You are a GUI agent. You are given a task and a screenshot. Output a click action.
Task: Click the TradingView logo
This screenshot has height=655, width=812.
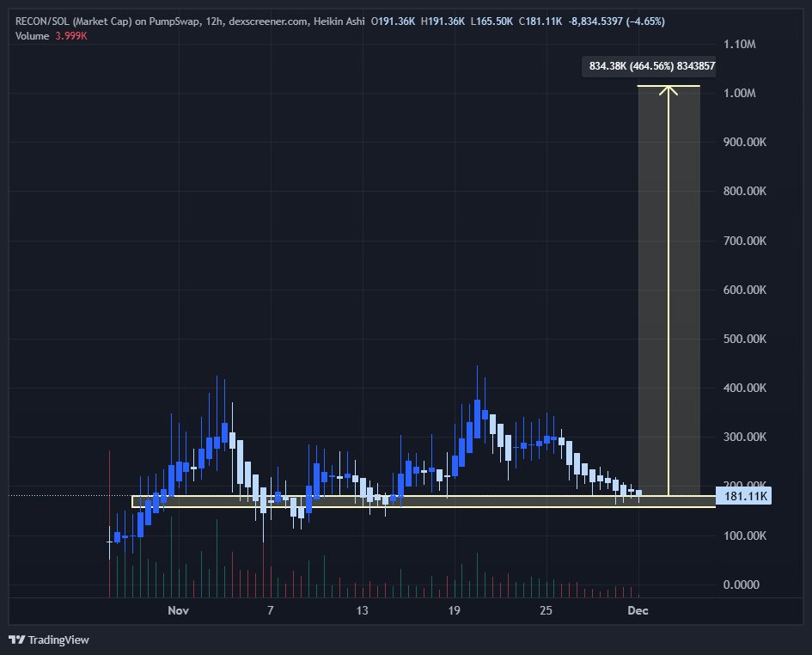tap(49, 640)
